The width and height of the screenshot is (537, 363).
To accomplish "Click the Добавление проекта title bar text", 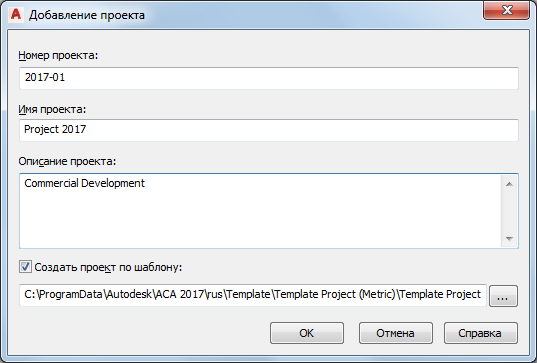I will (x=87, y=15).
